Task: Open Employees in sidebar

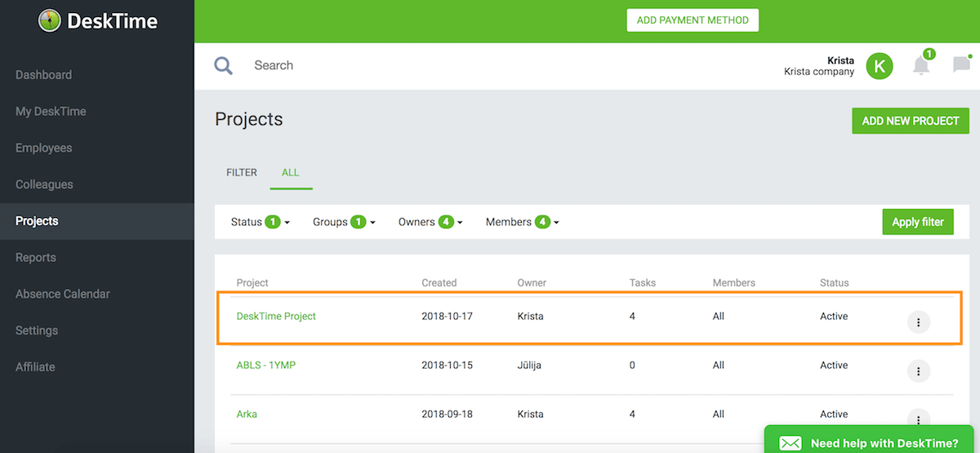Action: tap(43, 149)
